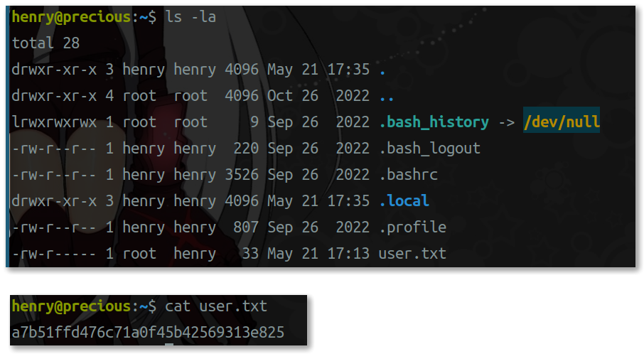Click the 17:13 timestamp of user.txt

tap(348, 253)
